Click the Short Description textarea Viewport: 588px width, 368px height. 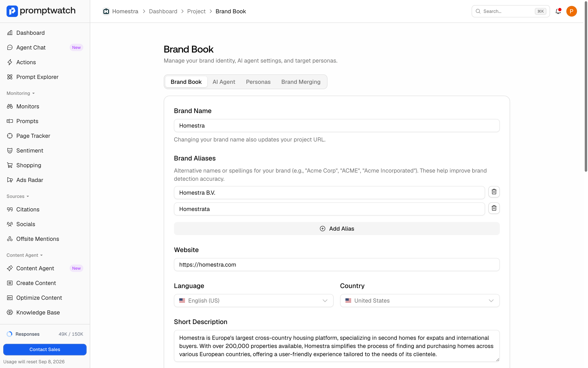(337, 346)
